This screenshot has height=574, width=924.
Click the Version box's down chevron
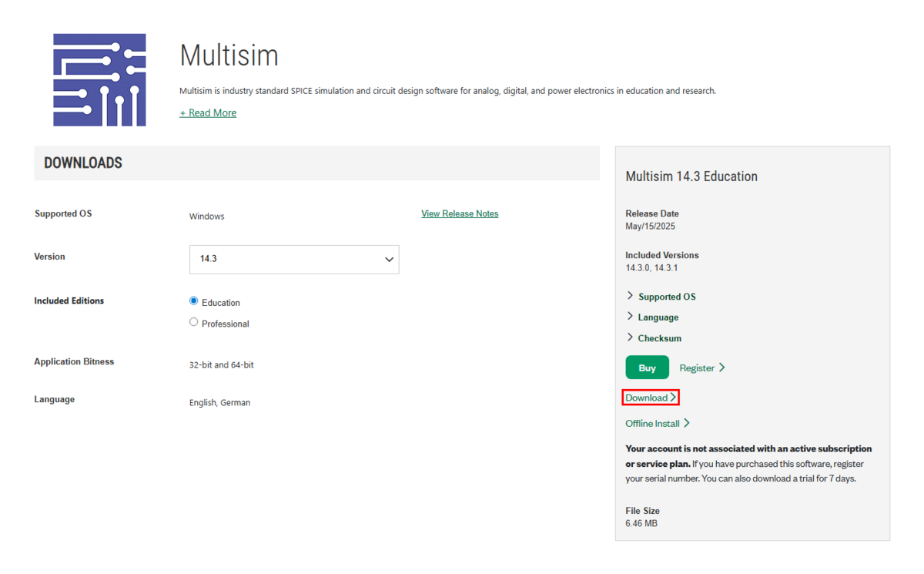[x=389, y=260]
